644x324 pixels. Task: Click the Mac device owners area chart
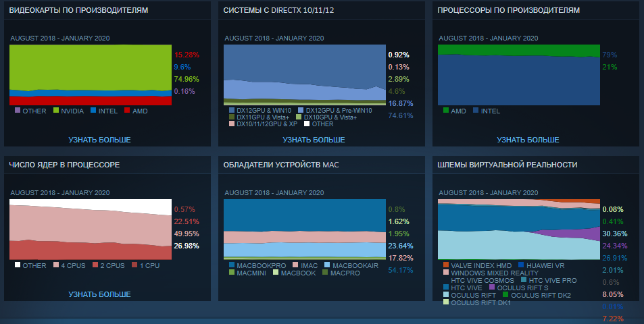click(304, 230)
